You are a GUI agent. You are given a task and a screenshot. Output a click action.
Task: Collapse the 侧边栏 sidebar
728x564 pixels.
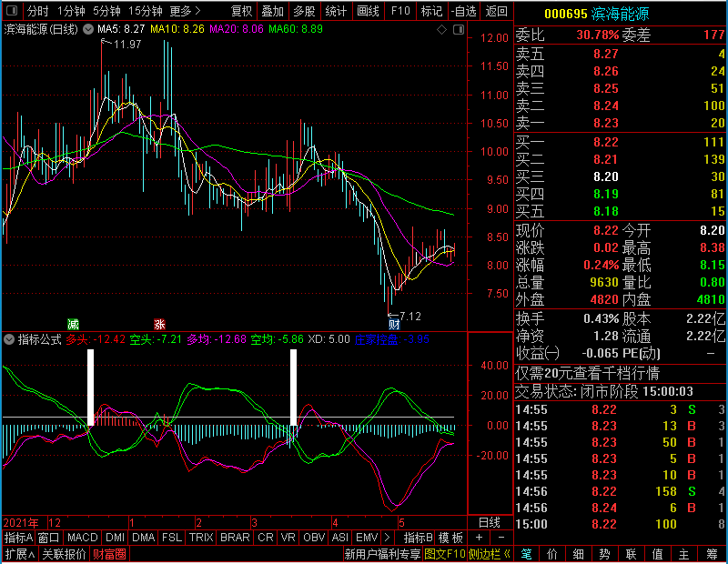tap(490, 554)
